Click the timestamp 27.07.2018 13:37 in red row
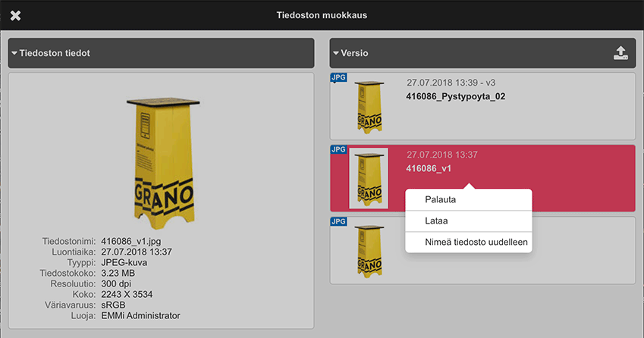 point(442,155)
